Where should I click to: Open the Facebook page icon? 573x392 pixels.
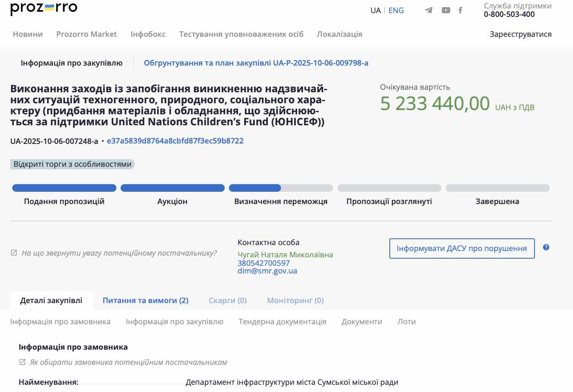click(460, 10)
